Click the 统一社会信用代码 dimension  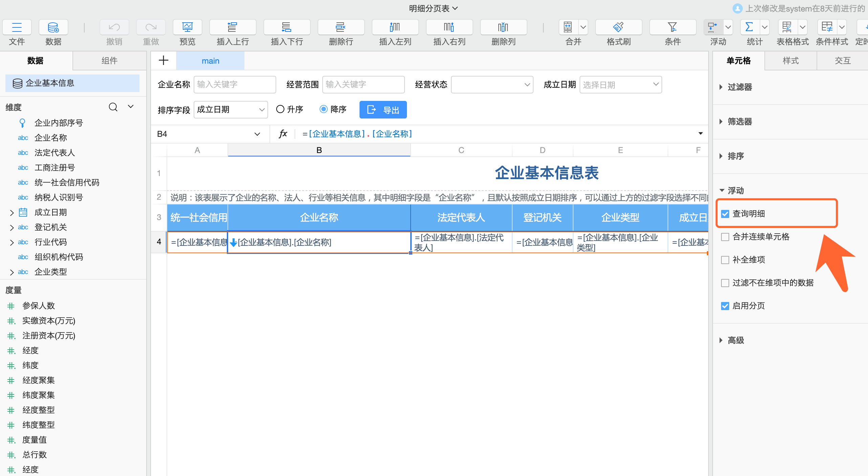coord(67,183)
